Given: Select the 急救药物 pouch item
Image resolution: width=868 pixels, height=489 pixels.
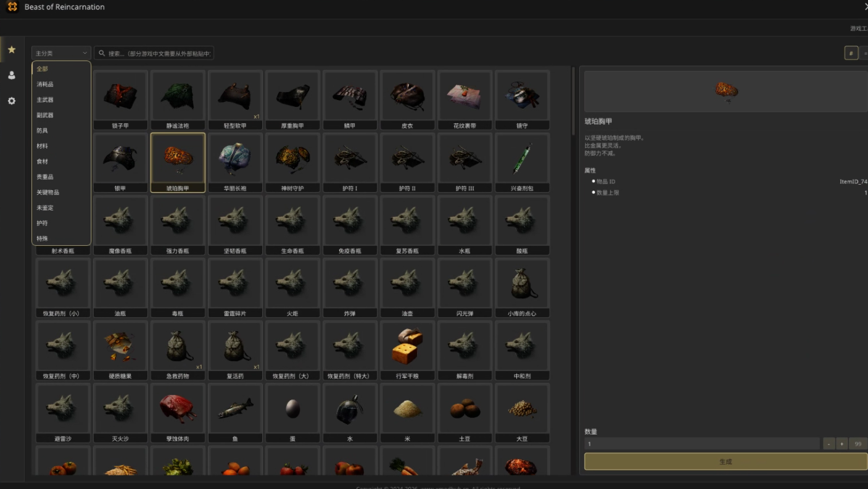Looking at the screenshot, I should [x=178, y=350].
